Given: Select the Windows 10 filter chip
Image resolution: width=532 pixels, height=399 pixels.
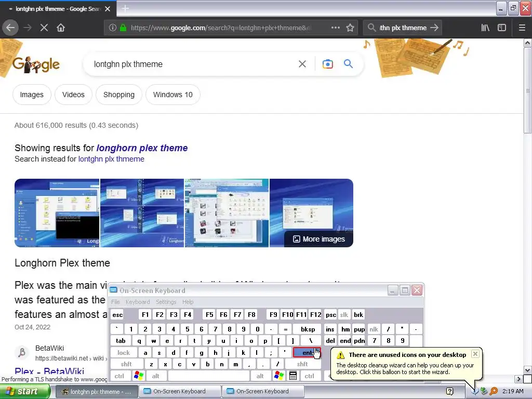Looking at the screenshot, I should coord(172,95).
